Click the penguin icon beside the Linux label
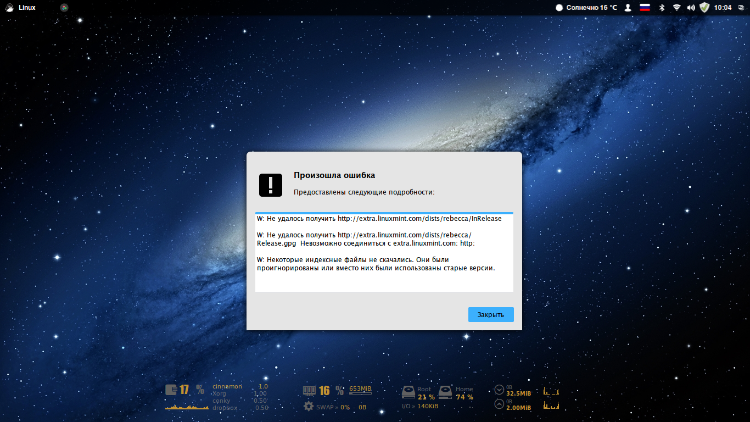750x422 pixels. click(8, 7)
